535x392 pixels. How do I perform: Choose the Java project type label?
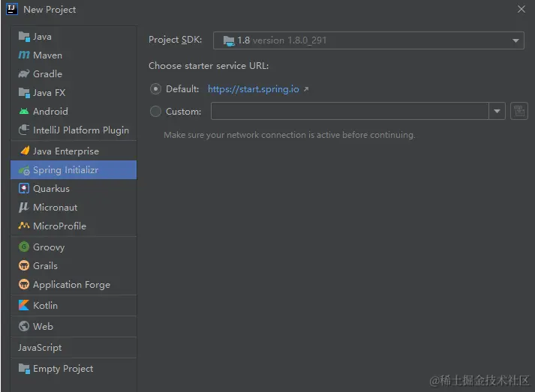coord(42,37)
